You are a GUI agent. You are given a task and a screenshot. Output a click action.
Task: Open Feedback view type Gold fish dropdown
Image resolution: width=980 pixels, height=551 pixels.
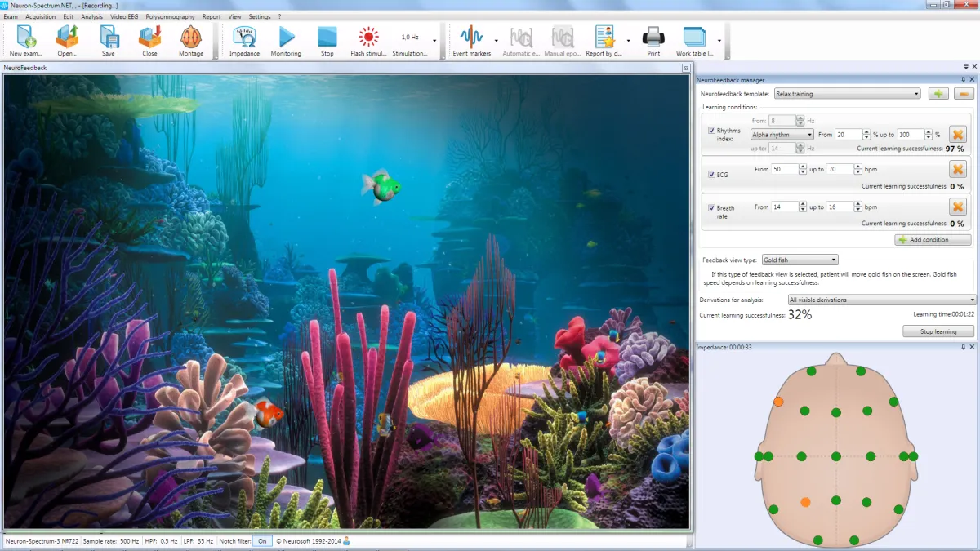(800, 260)
